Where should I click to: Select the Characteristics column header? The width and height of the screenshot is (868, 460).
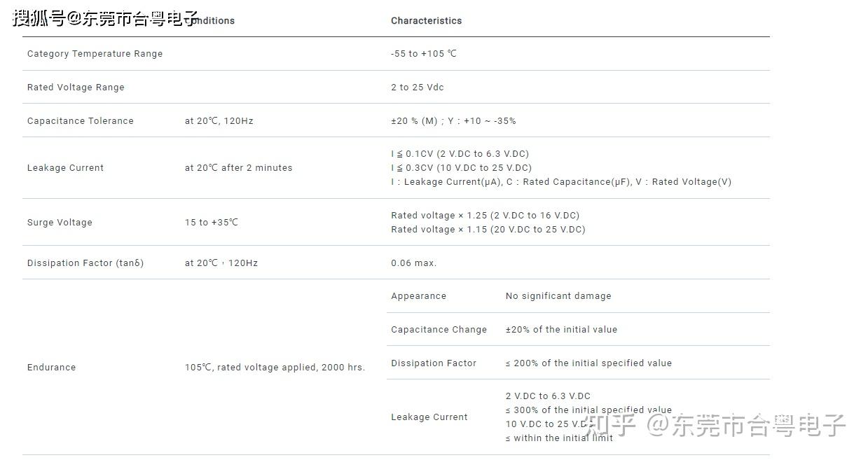coord(426,21)
